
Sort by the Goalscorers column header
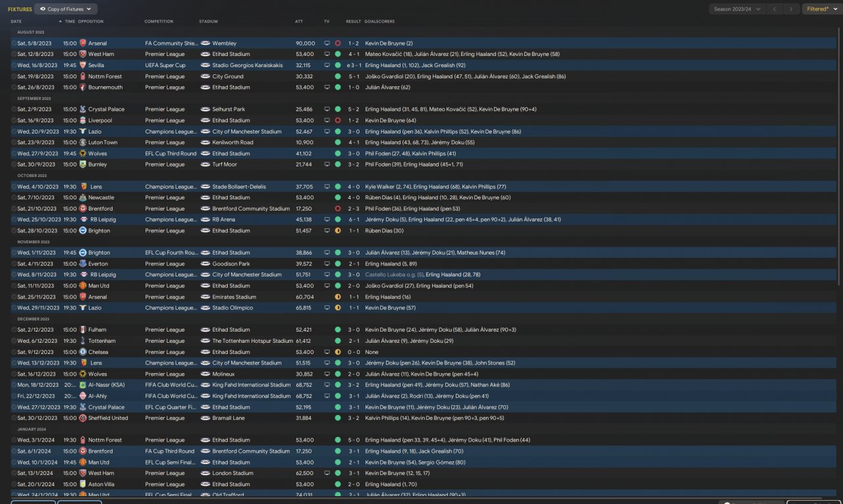[379, 22]
